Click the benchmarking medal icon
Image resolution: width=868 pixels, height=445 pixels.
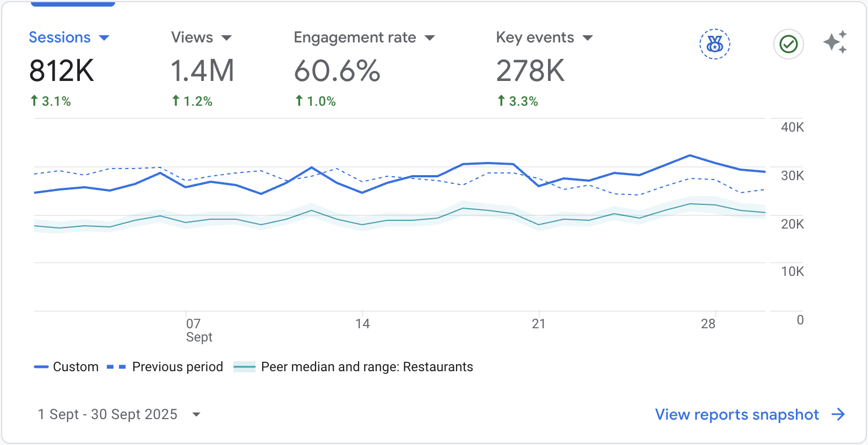click(x=714, y=44)
